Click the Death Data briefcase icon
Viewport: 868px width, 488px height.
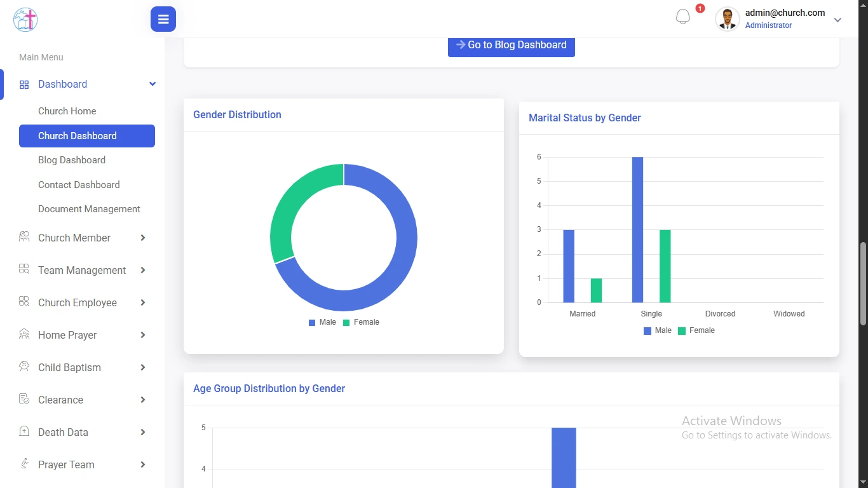click(24, 431)
